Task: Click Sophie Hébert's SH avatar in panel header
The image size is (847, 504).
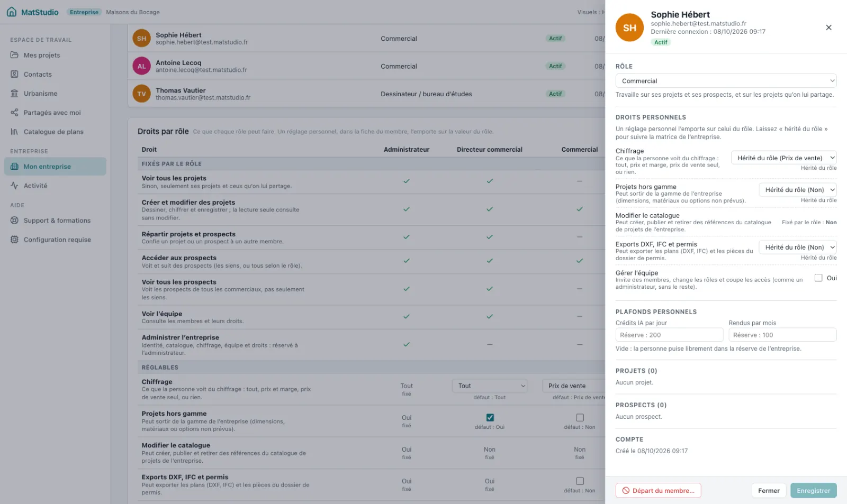Action: pyautogui.click(x=629, y=28)
